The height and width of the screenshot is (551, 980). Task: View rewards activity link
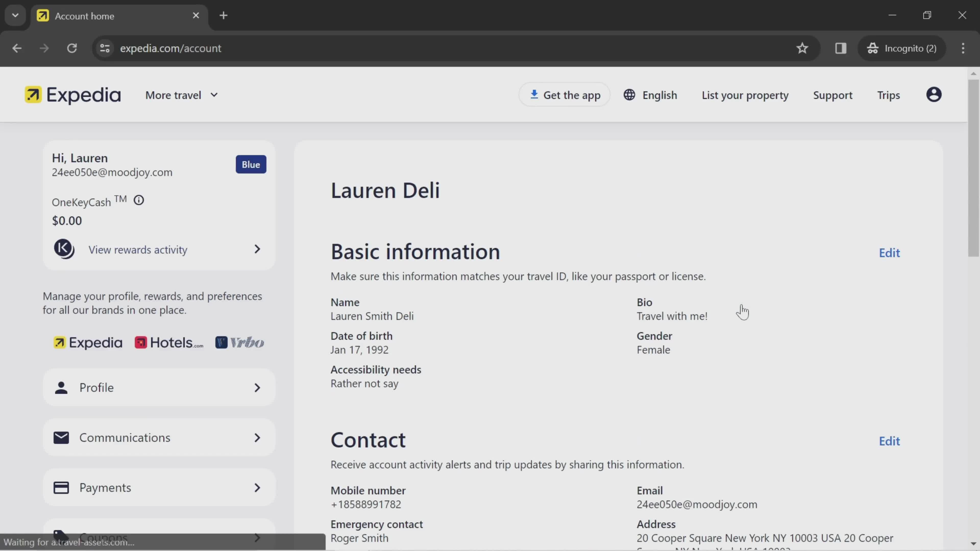[x=137, y=249]
